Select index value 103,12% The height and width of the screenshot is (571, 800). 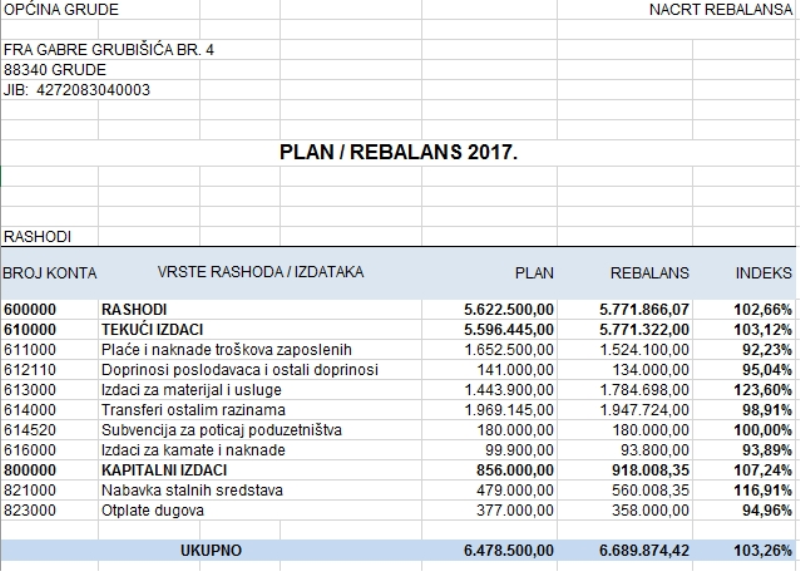763,330
